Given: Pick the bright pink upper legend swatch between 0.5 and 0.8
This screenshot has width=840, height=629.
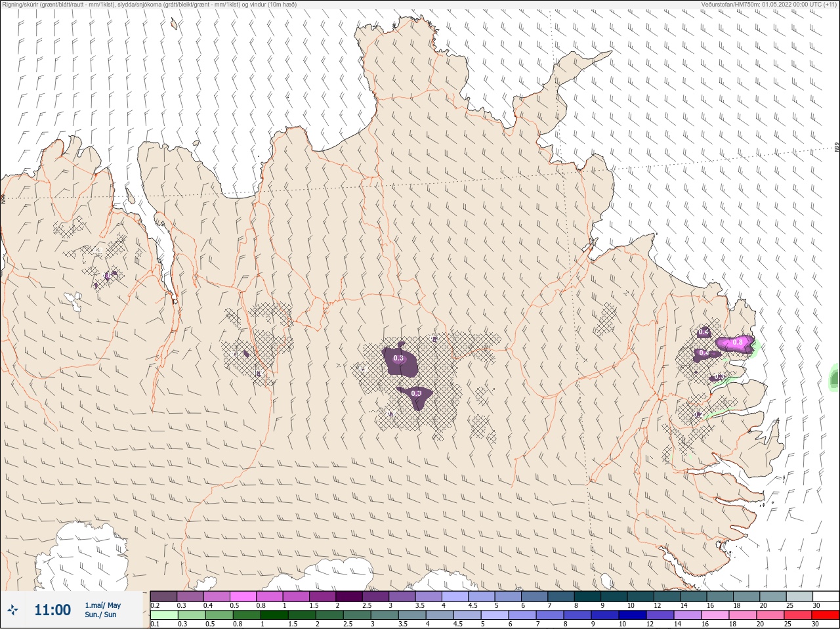Looking at the screenshot, I should click(x=243, y=596).
